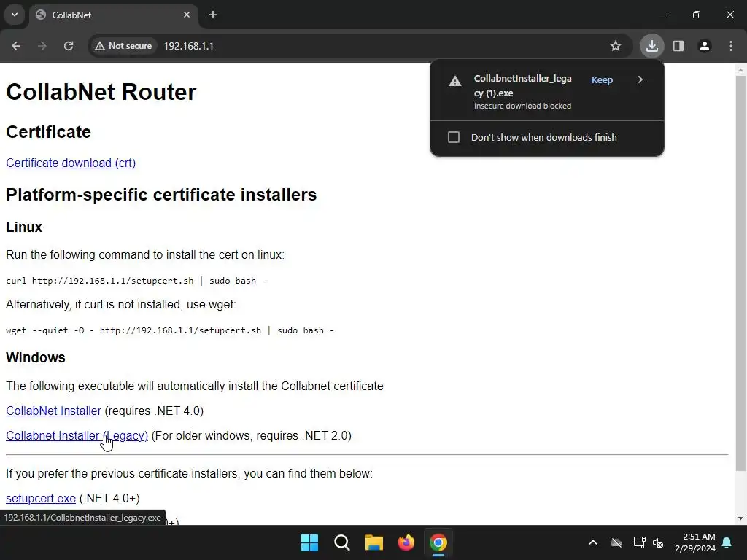747x560 pixels.
Task: Click the download warning triangle icon
Action: [455, 81]
